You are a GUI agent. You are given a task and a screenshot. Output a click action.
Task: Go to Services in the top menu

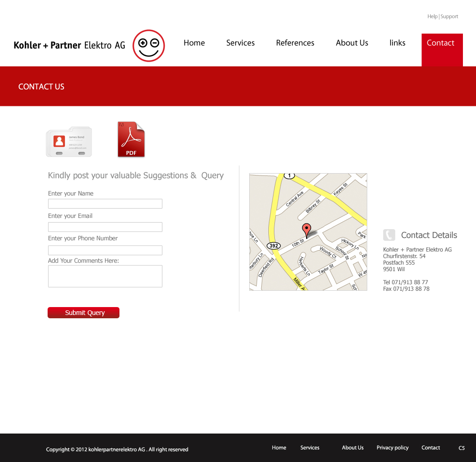(240, 43)
